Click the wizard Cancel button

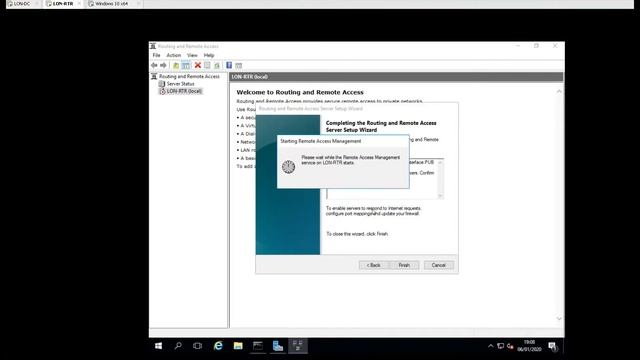438,265
